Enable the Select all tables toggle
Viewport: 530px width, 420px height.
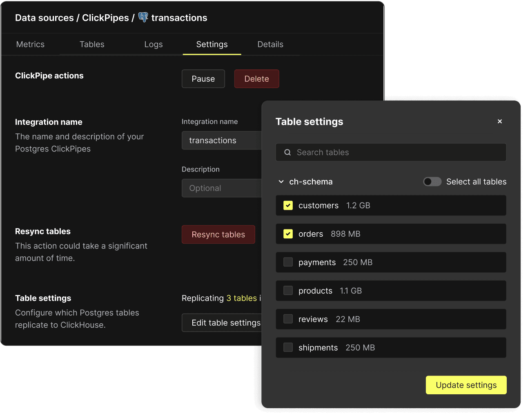pyautogui.click(x=432, y=182)
